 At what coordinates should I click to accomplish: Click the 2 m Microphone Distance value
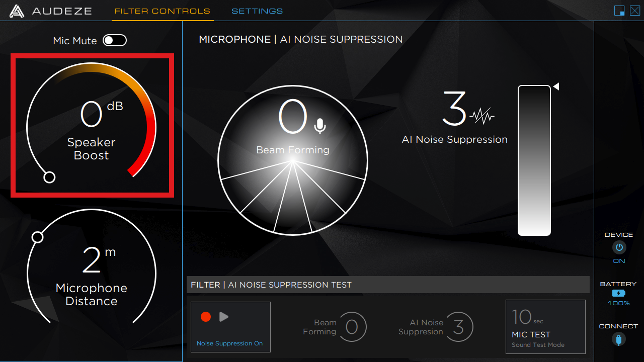(99, 259)
